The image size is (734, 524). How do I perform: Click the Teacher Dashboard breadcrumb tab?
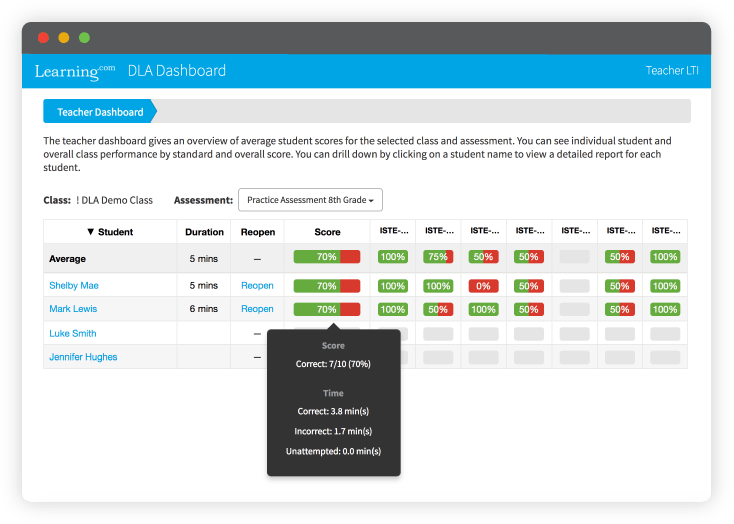pyautogui.click(x=100, y=112)
